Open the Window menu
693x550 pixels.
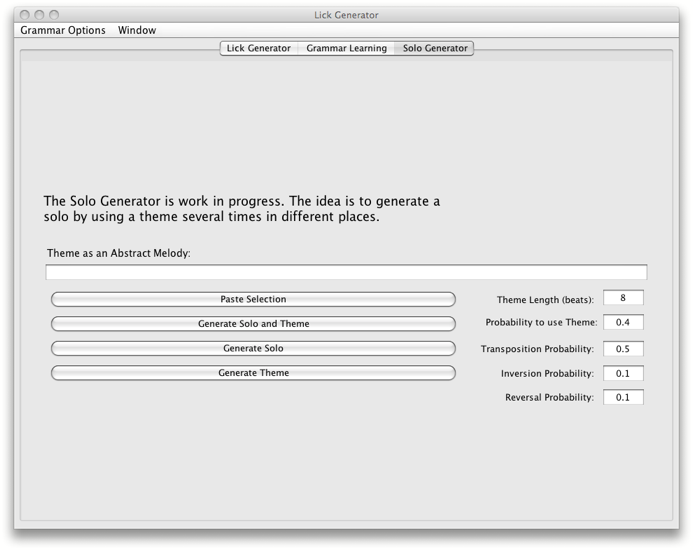(x=137, y=30)
